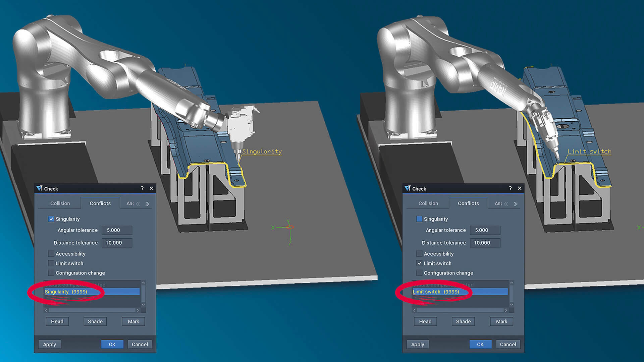Enable Accessibility check in left dialog
Screen dimensions: 644x362
pos(51,254)
